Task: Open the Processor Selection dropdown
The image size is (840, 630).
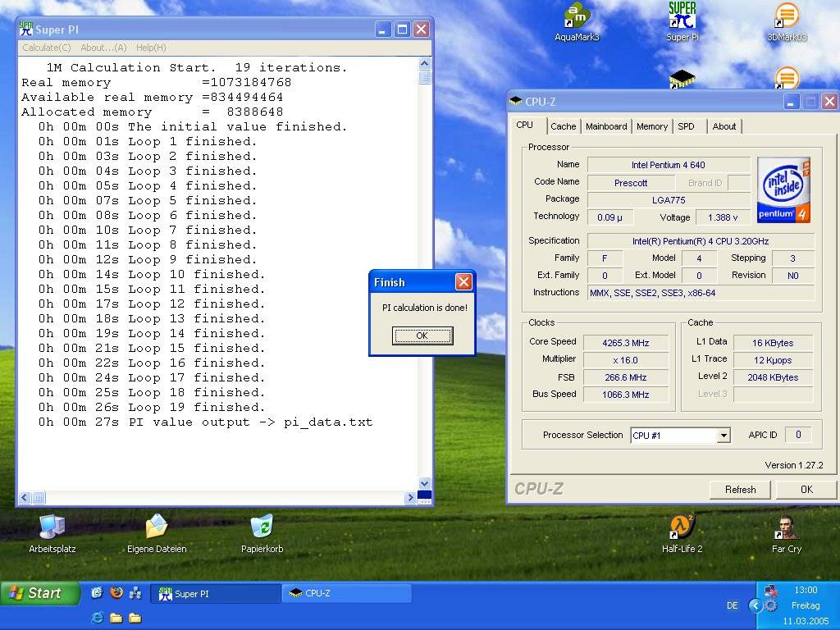Action: coord(724,435)
